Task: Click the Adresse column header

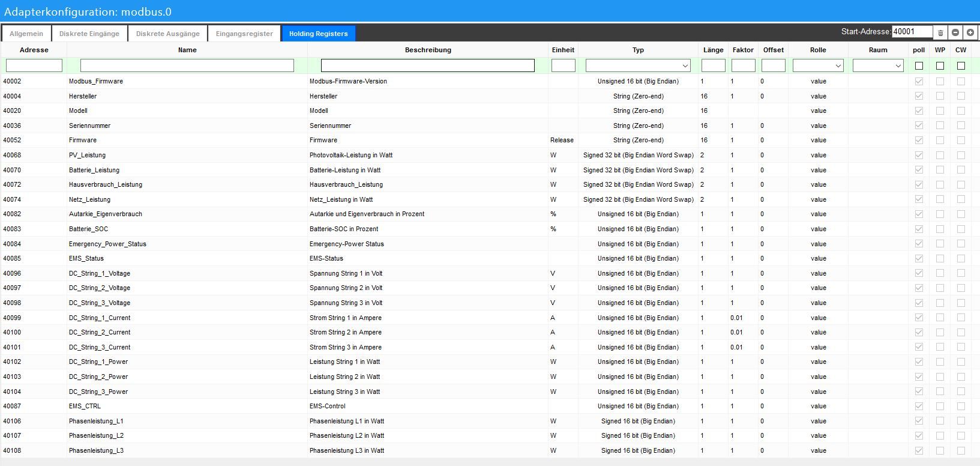Action: [34, 50]
